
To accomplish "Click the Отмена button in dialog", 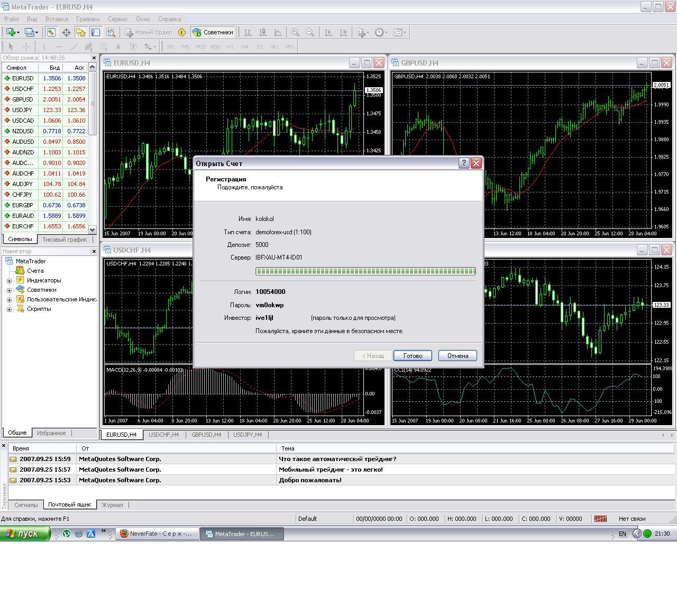I will pos(458,356).
